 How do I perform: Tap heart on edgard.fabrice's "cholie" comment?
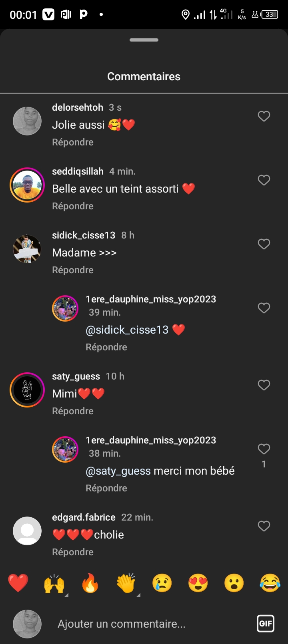(x=264, y=526)
